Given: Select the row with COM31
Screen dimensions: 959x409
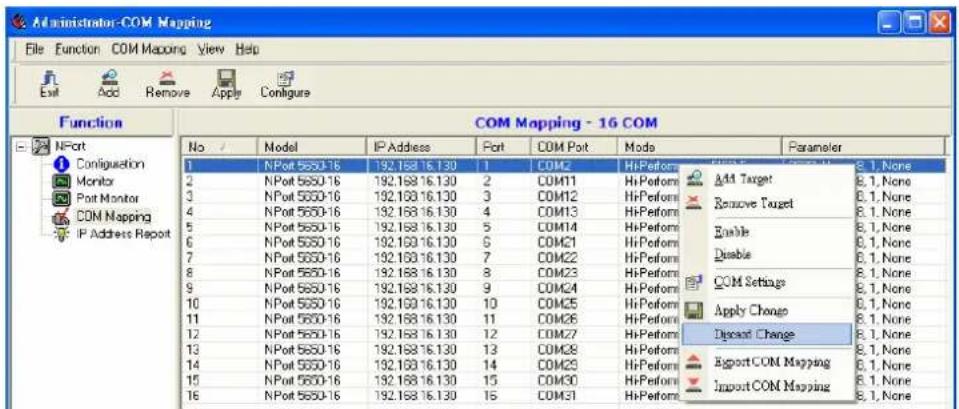Looking at the screenshot, I should [563, 394].
